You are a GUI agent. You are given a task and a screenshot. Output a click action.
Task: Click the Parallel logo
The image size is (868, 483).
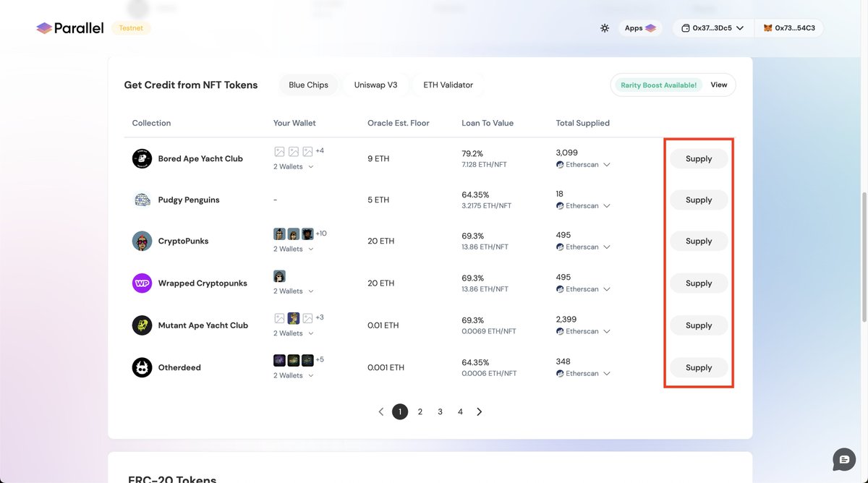click(x=70, y=28)
